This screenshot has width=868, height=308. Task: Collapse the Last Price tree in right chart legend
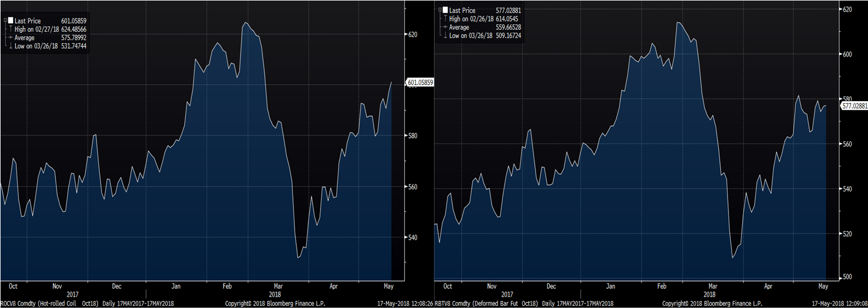pyautogui.click(x=439, y=11)
